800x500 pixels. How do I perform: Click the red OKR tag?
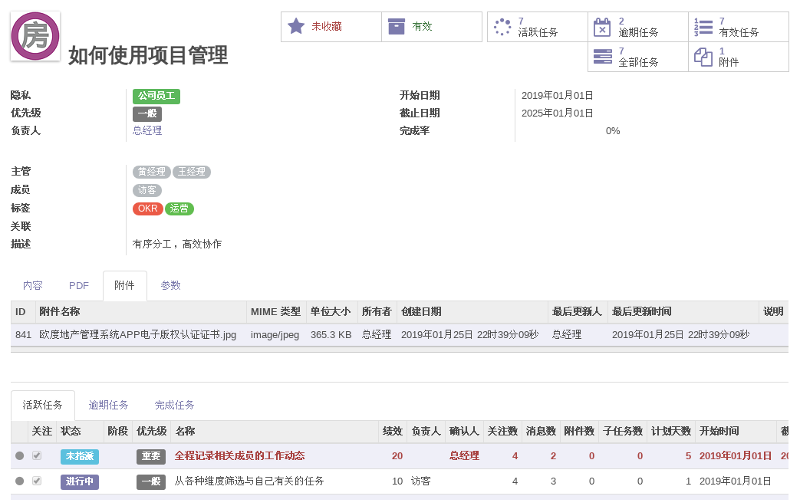pos(148,209)
